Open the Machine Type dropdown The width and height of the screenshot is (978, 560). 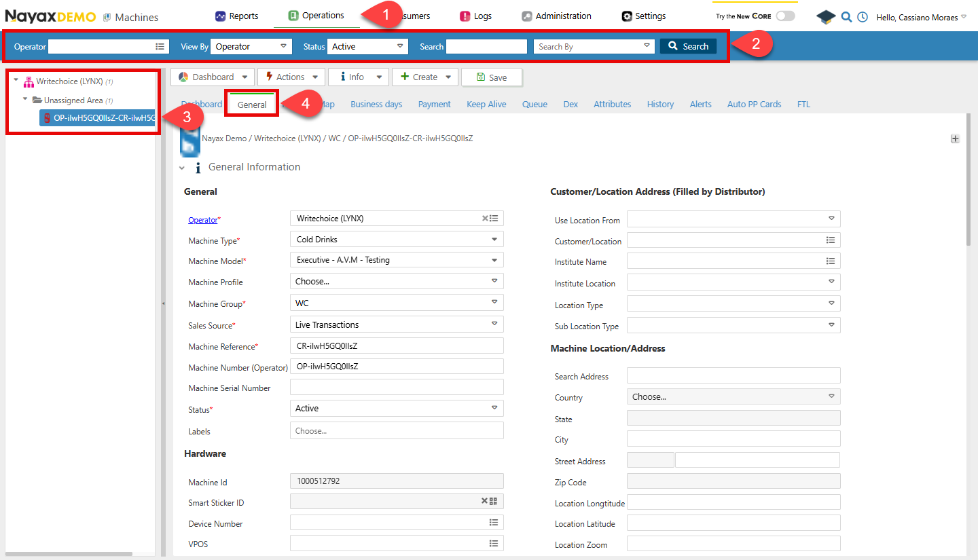point(397,240)
